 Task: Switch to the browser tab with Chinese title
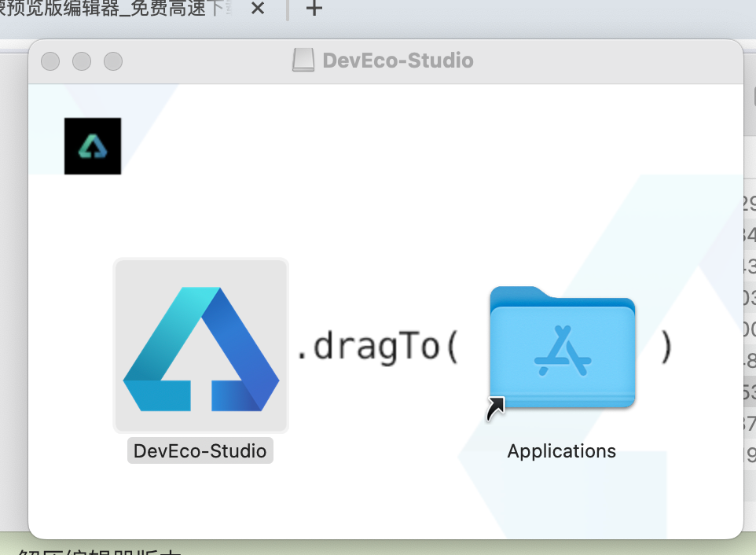(x=116, y=8)
